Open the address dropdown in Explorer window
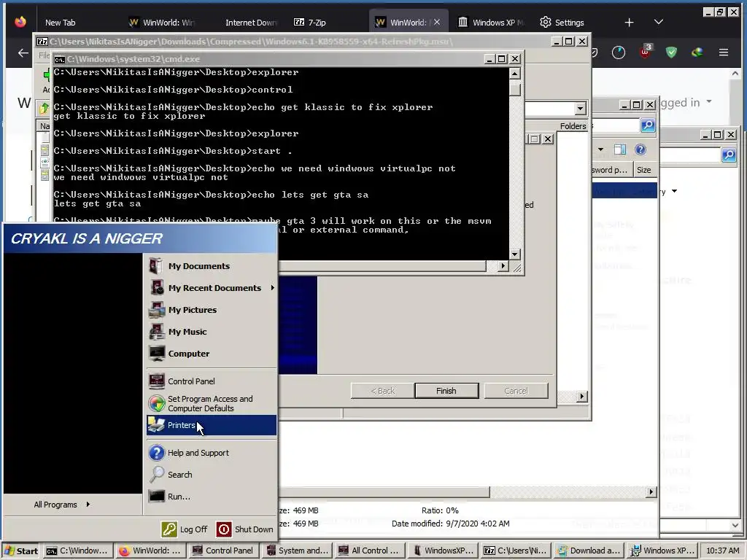 point(580,109)
